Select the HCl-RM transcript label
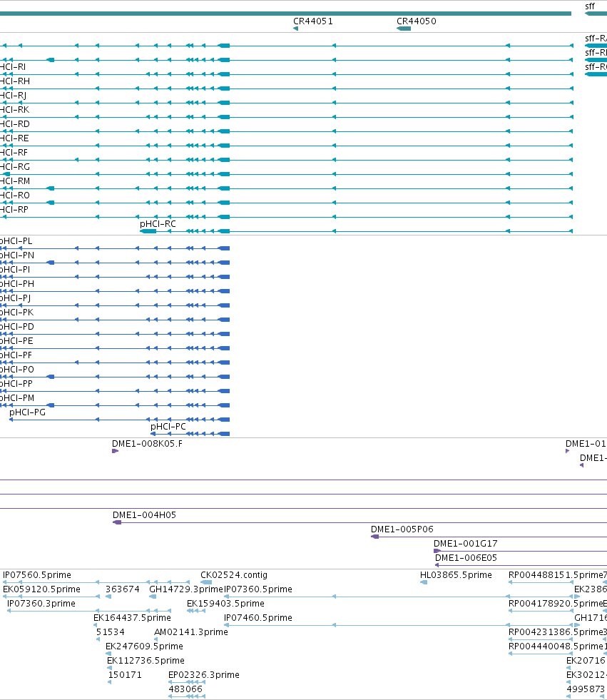 pyautogui.click(x=15, y=181)
